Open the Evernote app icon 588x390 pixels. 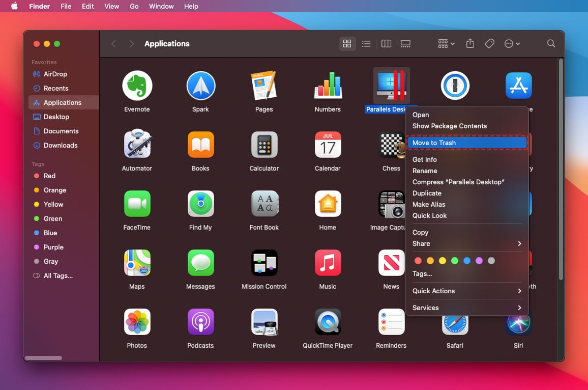point(137,86)
